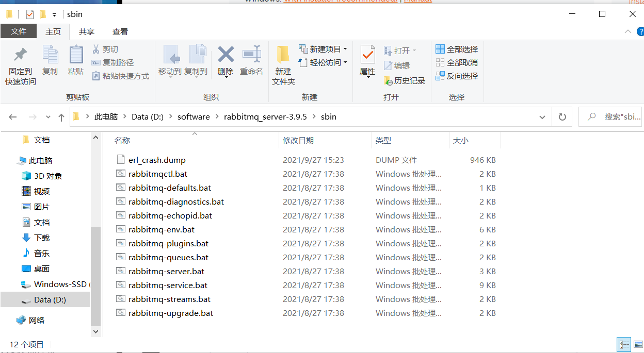Open the recent locations dropdown arrow
The image size is (644, 353).
click(x=49, y=117)
